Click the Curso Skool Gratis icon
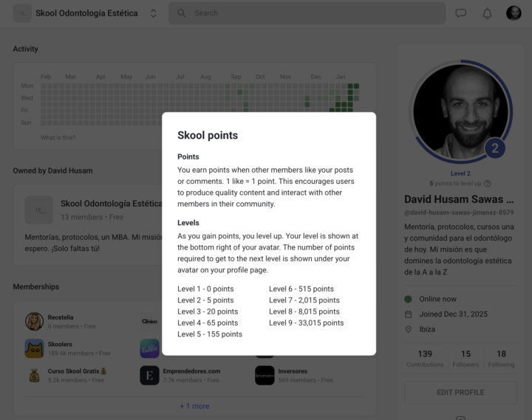The width and height of the screenshot is (532, 420). tap(34, 375)
